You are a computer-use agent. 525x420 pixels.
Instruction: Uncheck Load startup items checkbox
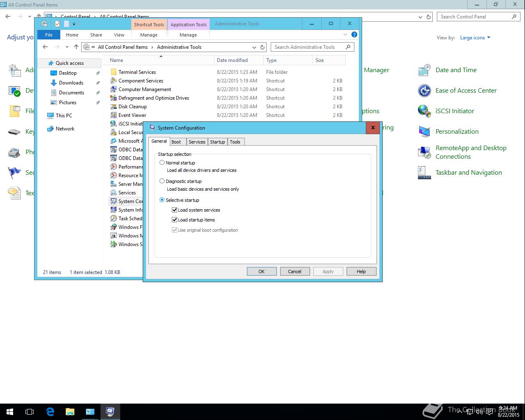tap(174, 220)
